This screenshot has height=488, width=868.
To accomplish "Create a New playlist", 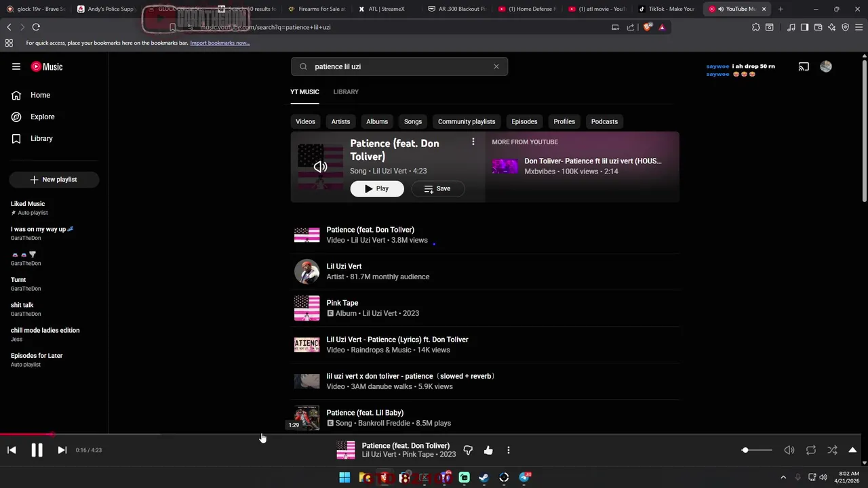I will click(x=54, y=180).
